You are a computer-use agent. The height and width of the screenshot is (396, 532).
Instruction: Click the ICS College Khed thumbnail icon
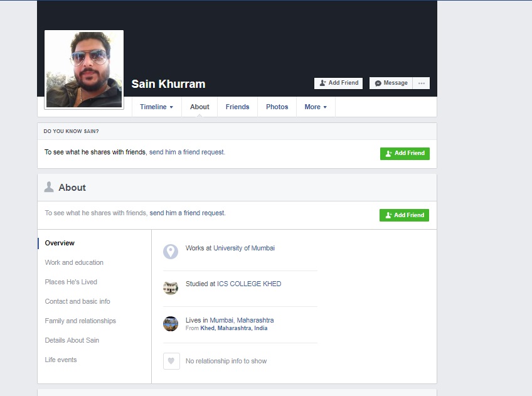pos(171,287)
